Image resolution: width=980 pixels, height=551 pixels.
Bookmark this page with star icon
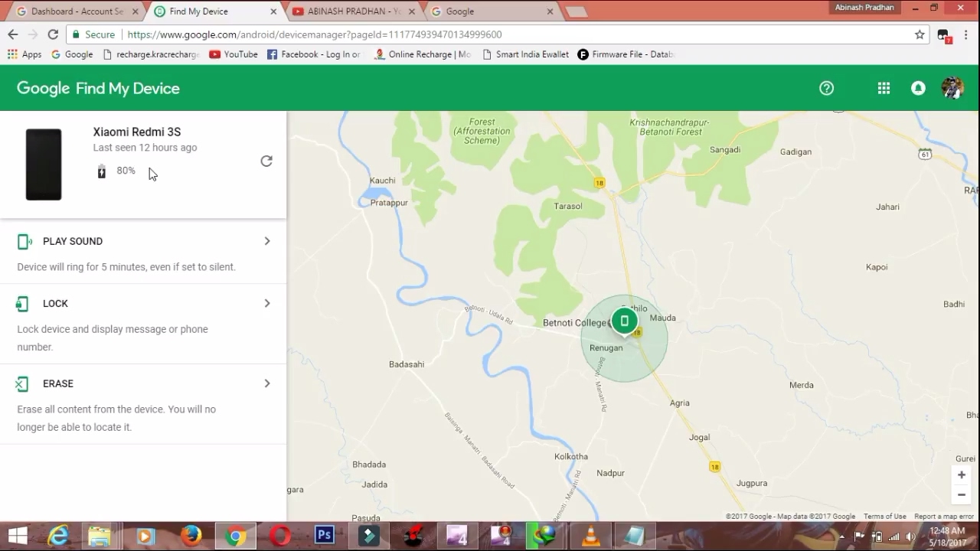click(x=920, y=34)
